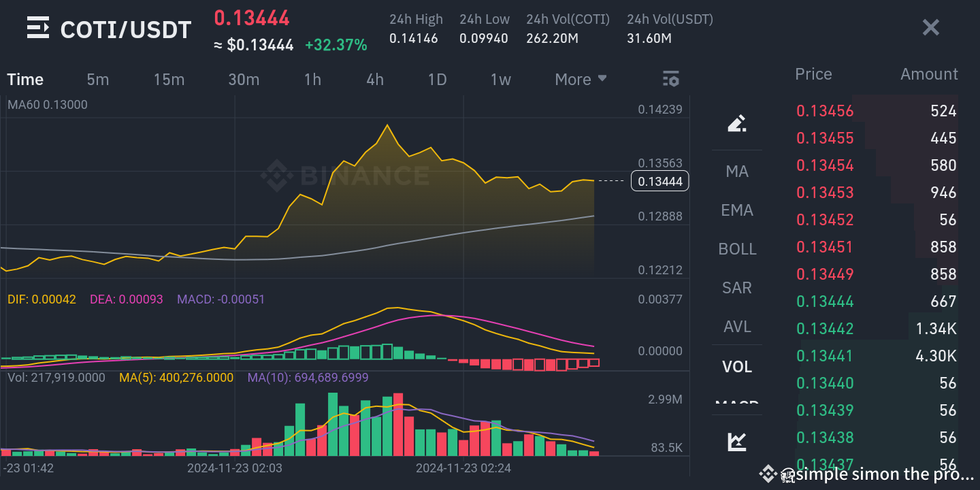Toggle the EMA indicator

pyautogui.click(x=737, y=210)
